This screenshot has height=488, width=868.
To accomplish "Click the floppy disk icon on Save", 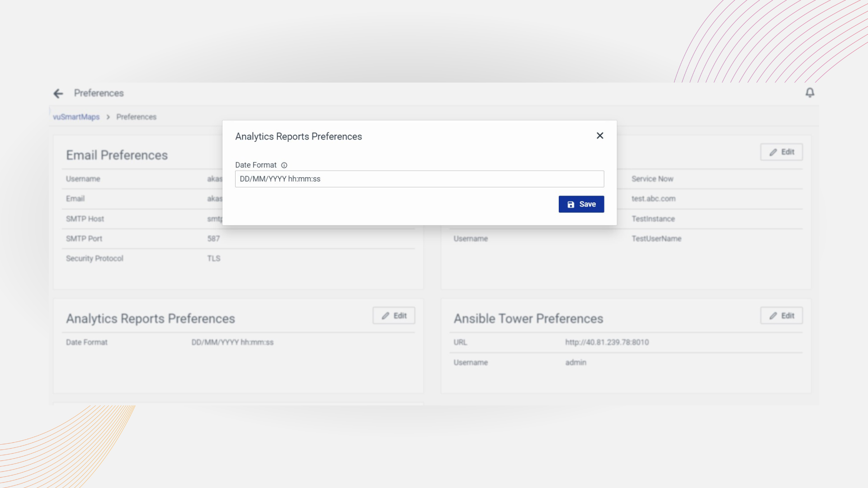I will click(571, 205).
